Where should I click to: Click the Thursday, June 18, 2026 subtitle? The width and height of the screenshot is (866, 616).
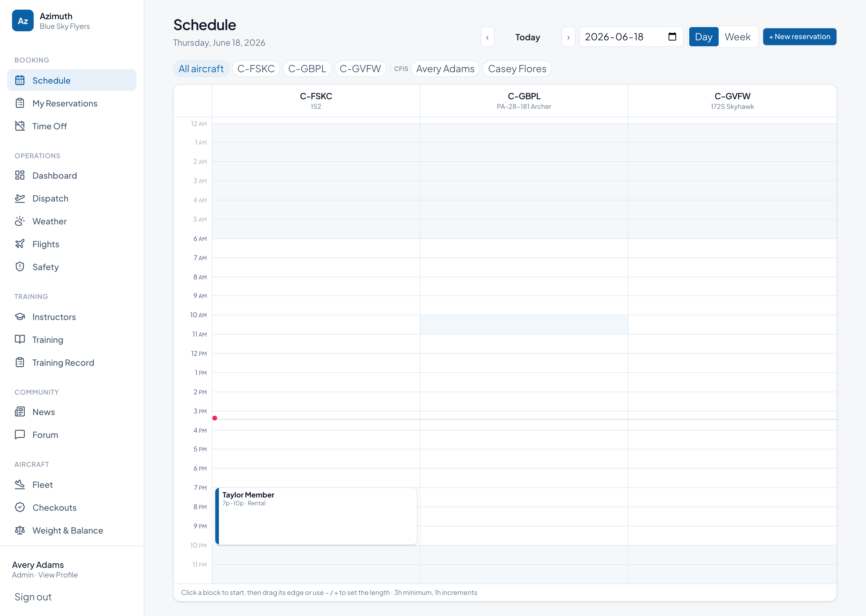pos(219,42)
